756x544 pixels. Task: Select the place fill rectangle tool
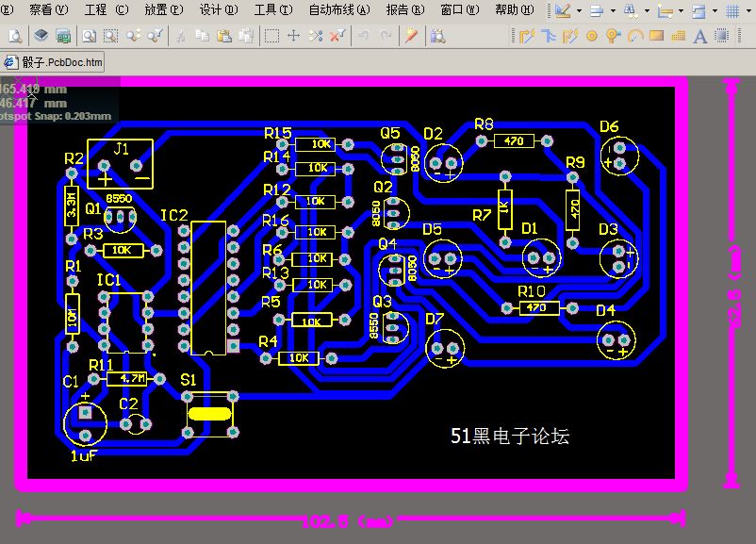657,35
